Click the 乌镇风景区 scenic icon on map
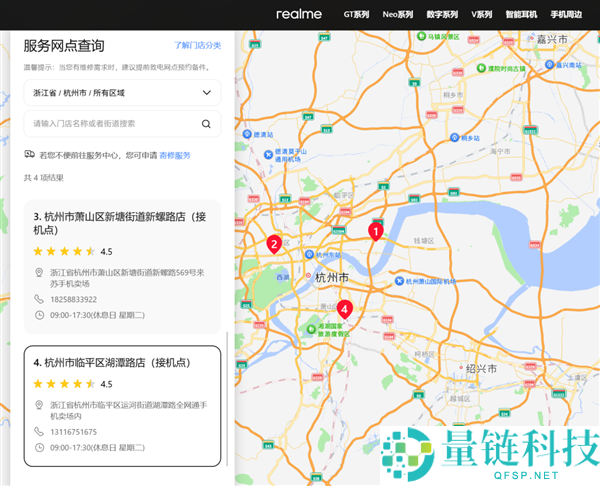 (x=421, y=36)
